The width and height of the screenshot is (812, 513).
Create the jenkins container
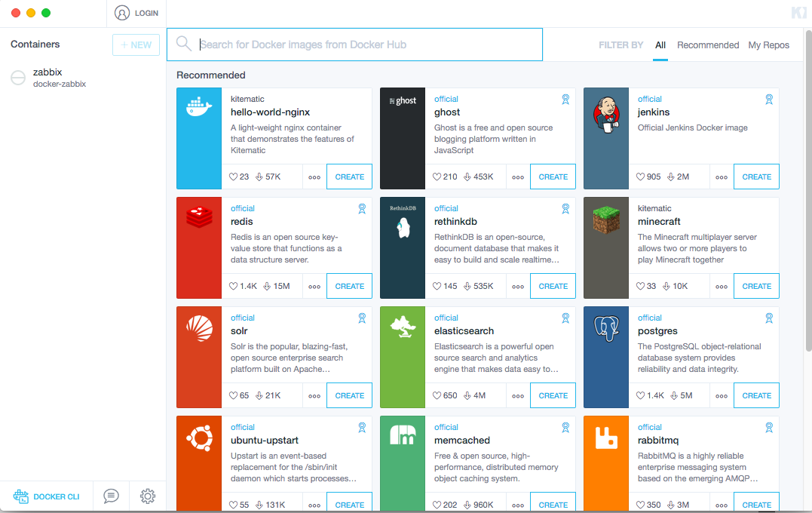click(x=757, y=177)
